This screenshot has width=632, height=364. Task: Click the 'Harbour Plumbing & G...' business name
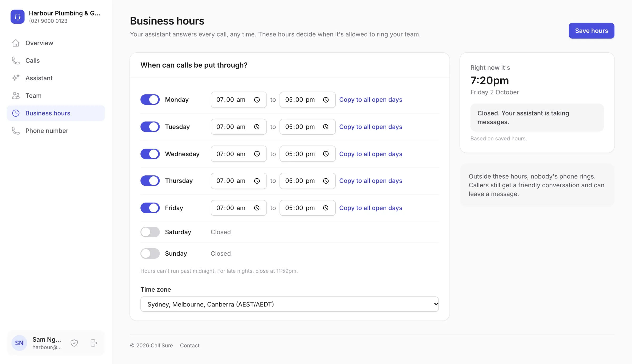pos(65,13)
